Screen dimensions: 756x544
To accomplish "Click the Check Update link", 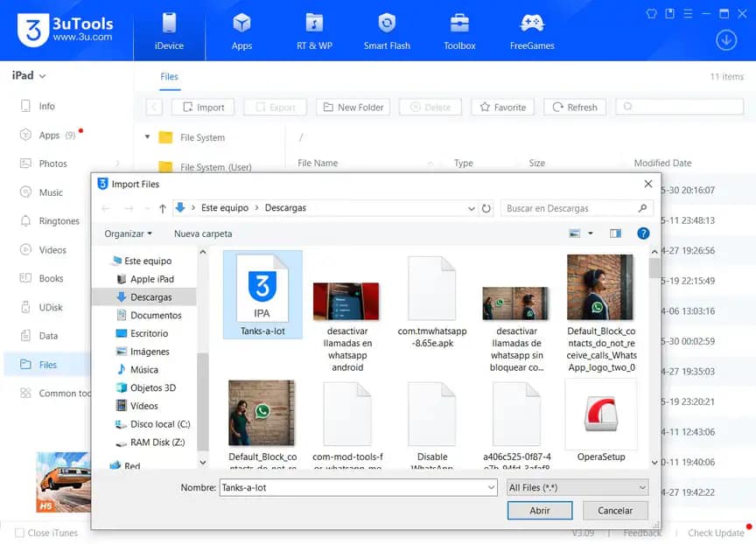I will [716, 533].
